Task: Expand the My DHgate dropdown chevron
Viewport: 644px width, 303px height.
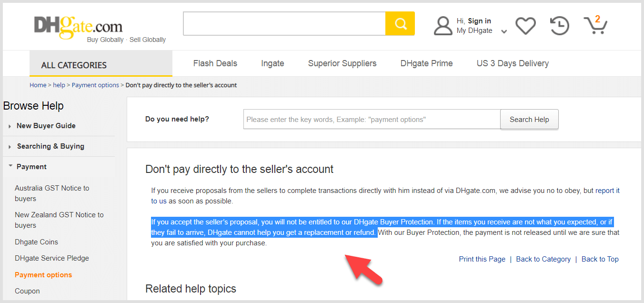Action: point(504,30)
